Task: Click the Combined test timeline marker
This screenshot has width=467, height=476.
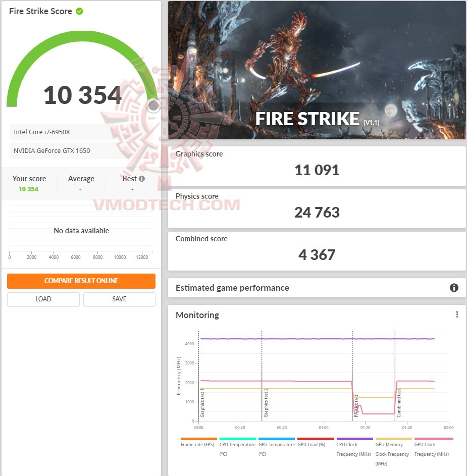Action: 399,404
